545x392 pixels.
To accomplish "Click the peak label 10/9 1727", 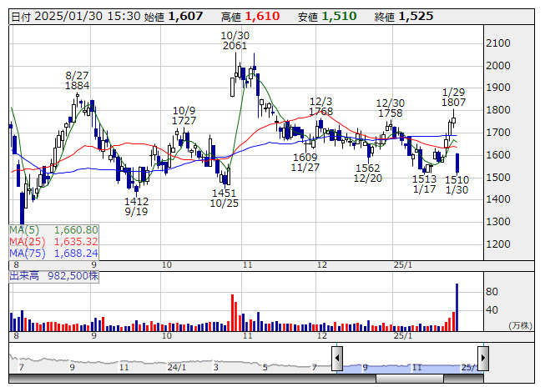I will coord(184,116).
